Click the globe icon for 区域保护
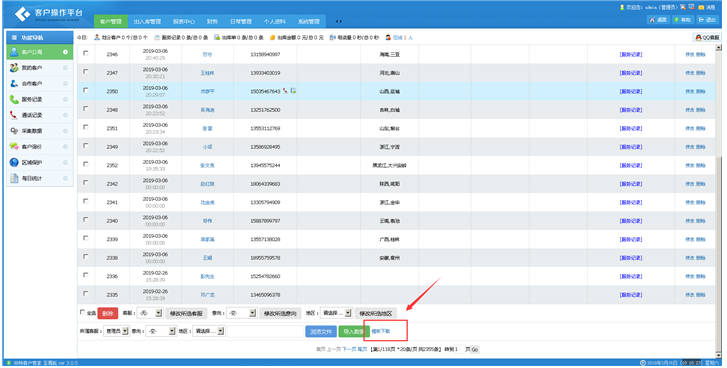Viewport: 727px width, 368px height. pos(14,163)
